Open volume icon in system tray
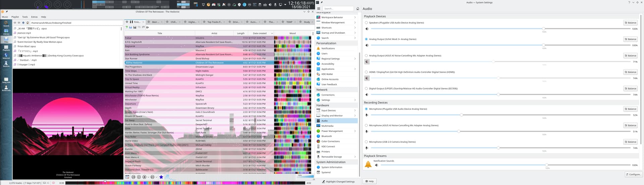The image size is (644, 185). (x=270, y=5)
